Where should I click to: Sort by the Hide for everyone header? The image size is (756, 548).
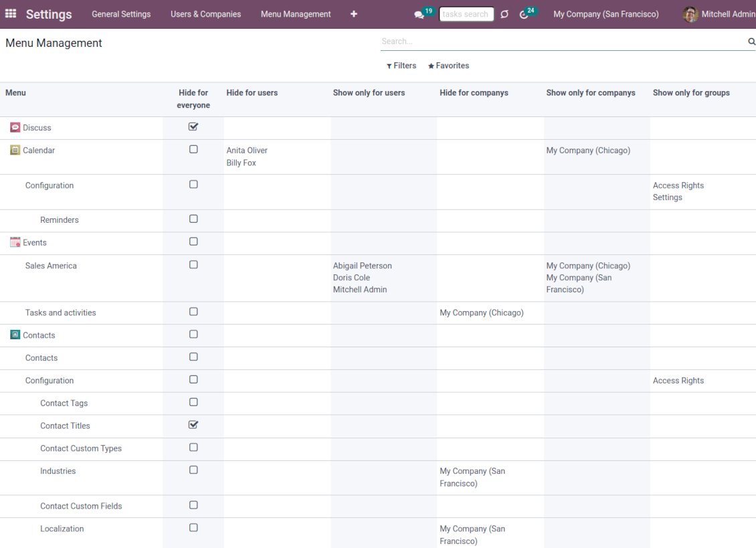point(193,99)
